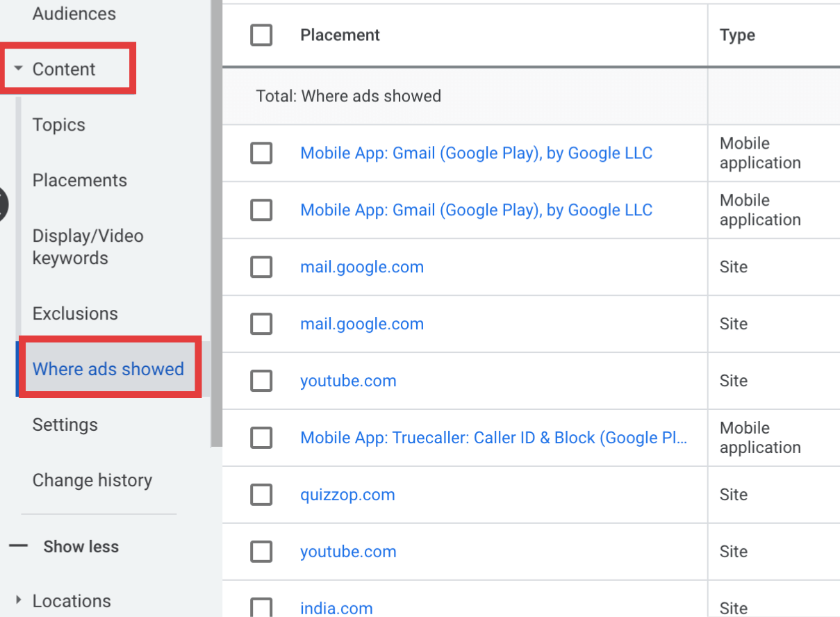Open youtube.com link below quizzop.com
Screen dimensions: 840x617
pyautogui.click(x=348, y=552)
